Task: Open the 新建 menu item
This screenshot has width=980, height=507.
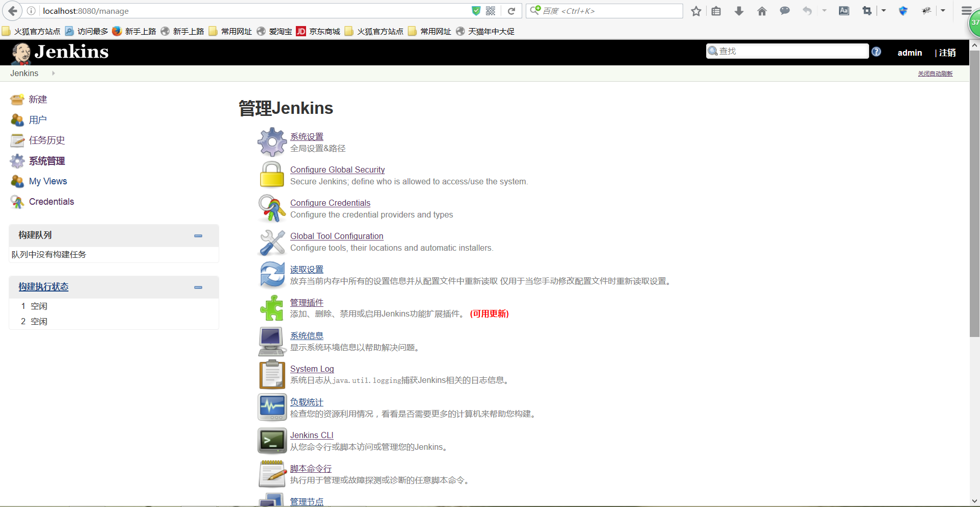Action: [38, 100]
